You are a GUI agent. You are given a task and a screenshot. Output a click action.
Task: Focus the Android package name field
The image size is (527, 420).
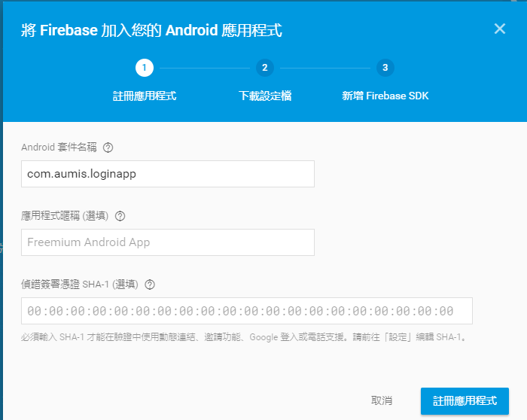(168, 174)
